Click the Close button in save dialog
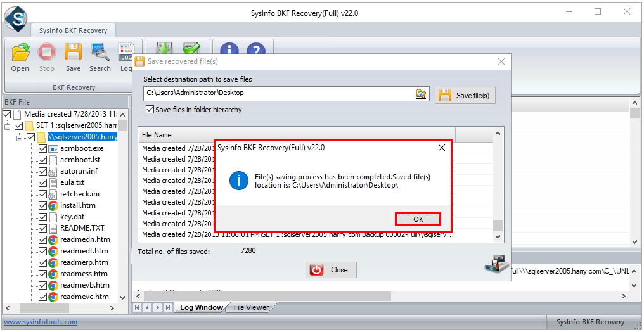Viewport: 644px width, 332px height. [x=331, y=270]
